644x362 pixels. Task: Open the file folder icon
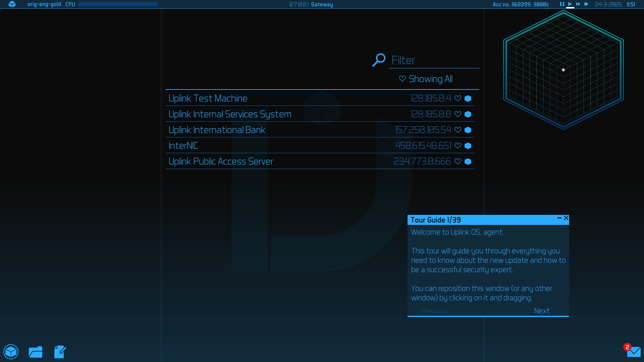click(x=36, y=352)
